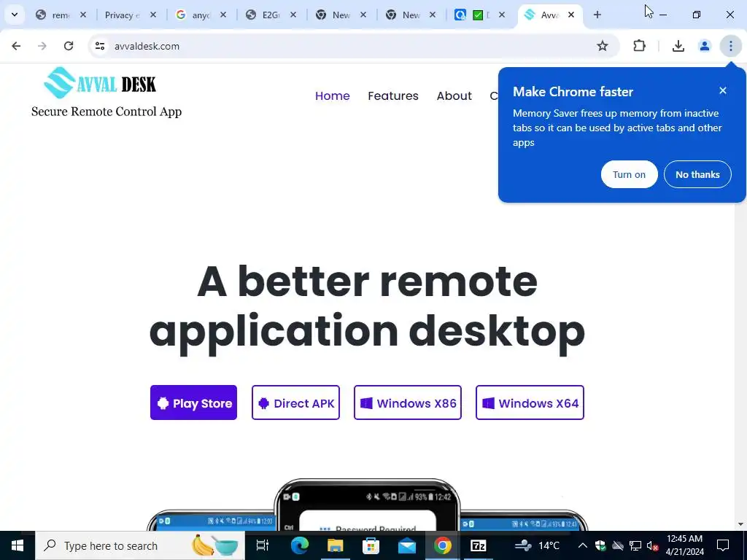
Task: Open the notification center
Action: click(x=723, y=545)
